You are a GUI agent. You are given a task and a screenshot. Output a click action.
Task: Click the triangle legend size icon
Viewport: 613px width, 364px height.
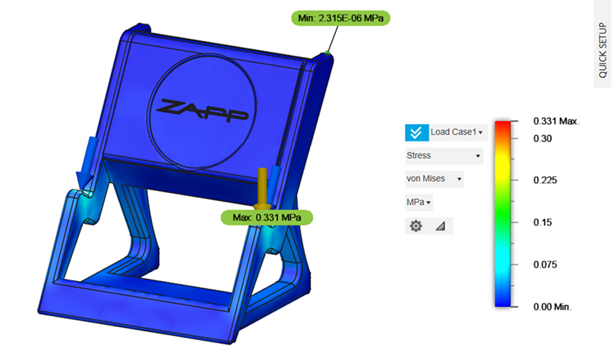(x=440, y=226)
